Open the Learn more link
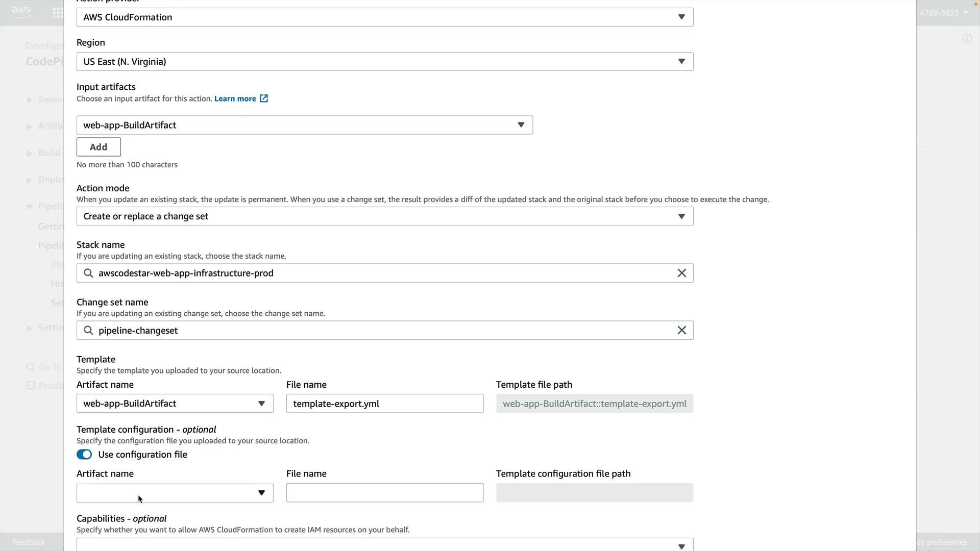The height and width of the screenshot is (551, 980). tap(235, 98)
